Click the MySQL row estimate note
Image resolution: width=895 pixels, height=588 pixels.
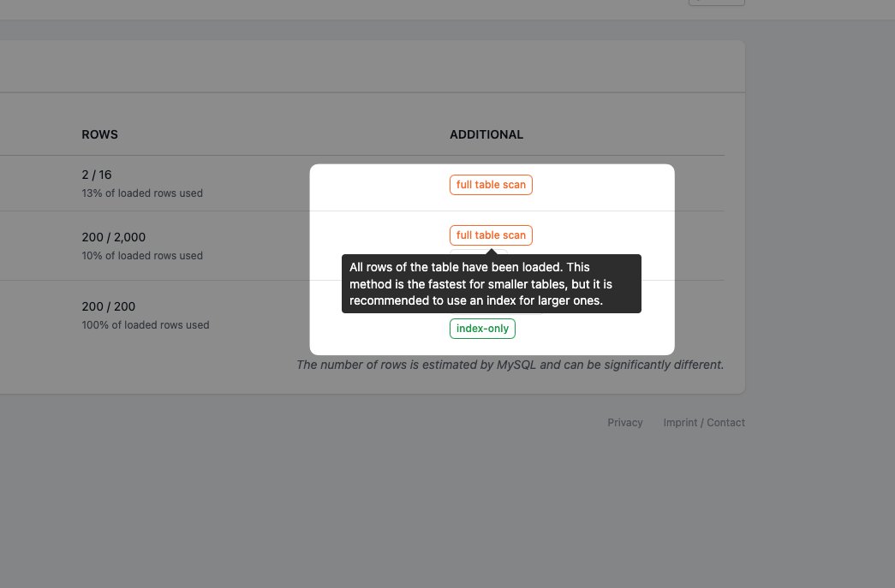click(510, 365)
